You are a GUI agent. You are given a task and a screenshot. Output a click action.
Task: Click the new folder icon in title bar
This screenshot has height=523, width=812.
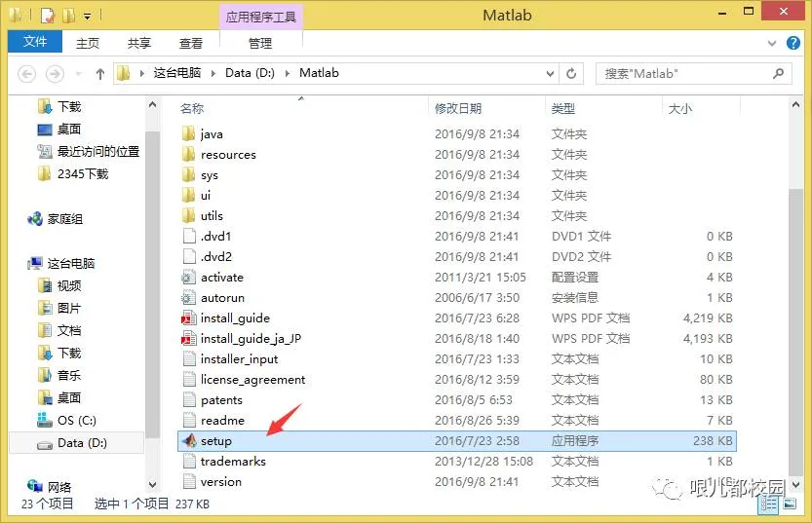pos(68,16)
